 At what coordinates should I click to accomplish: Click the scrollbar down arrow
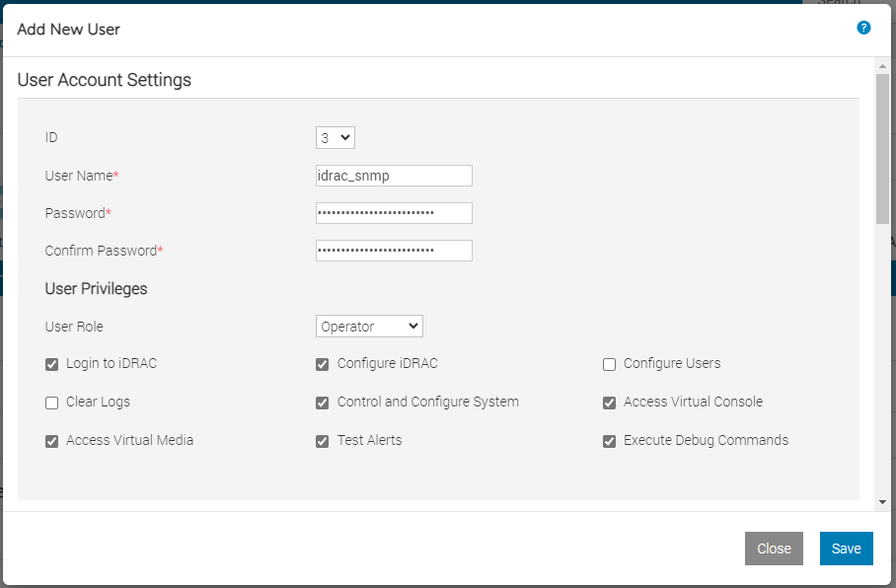click(x=882, y=502)
